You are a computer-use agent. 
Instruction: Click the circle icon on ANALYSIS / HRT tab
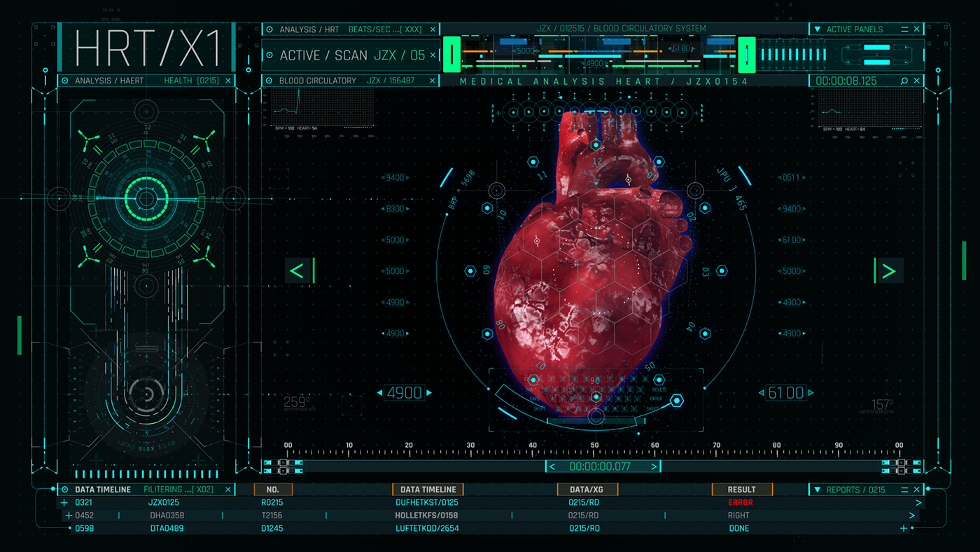269,29
